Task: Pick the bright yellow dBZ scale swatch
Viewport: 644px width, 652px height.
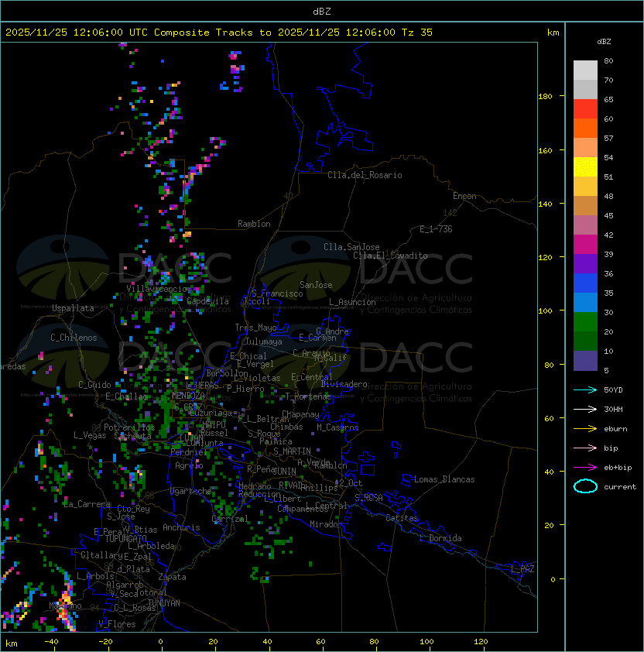Action: point(585,167)
